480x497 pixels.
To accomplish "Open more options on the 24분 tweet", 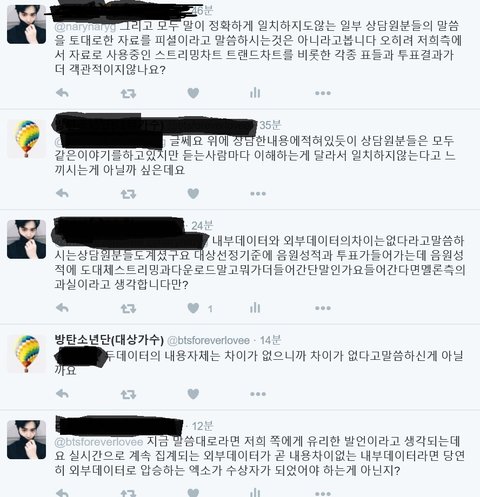I will coord(323,308).
